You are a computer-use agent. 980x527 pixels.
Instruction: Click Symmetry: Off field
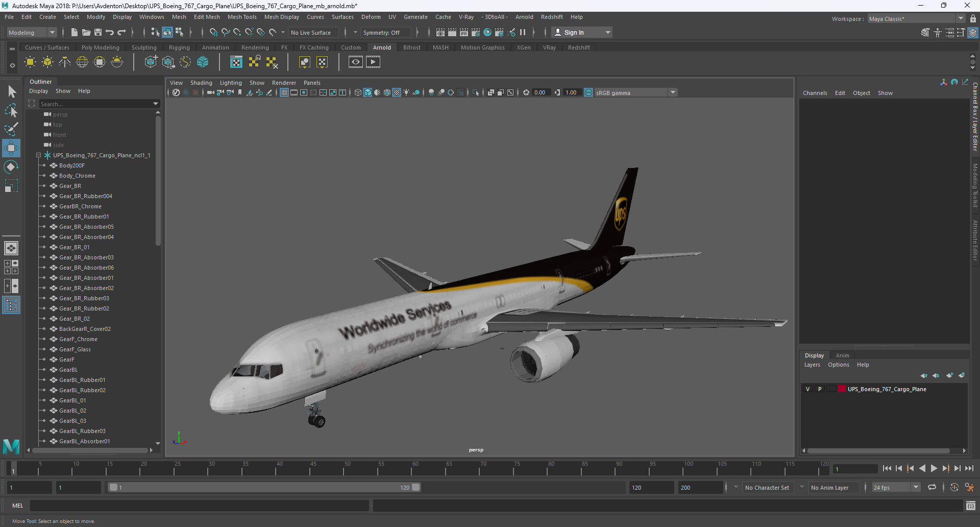click(386, 33)
